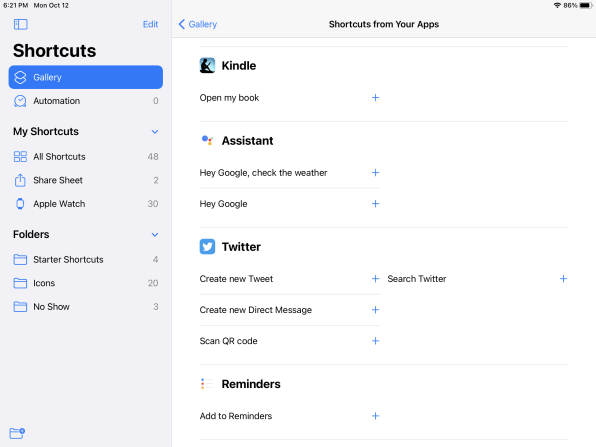Screen dimensions: 596x447
Task: Click the Starter Shortcuts folder icon
Action: pyautogui.click(x=20, y=260)
